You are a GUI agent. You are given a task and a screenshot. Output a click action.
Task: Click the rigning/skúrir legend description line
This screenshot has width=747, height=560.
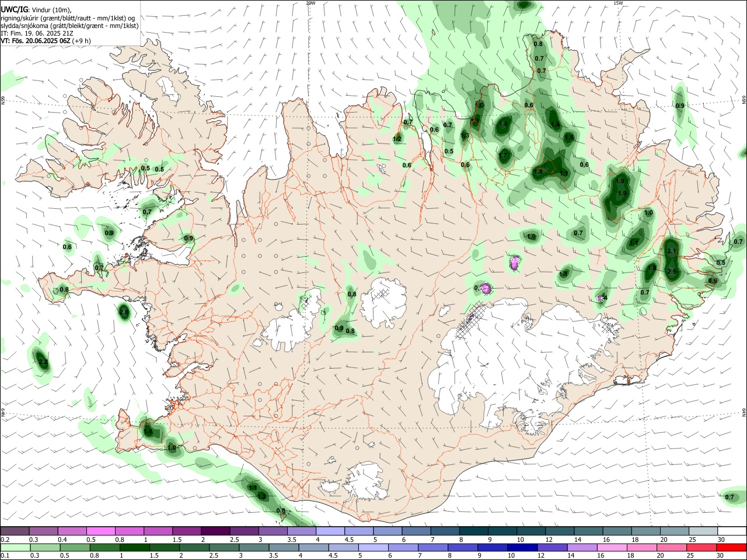tap(67, 18)
